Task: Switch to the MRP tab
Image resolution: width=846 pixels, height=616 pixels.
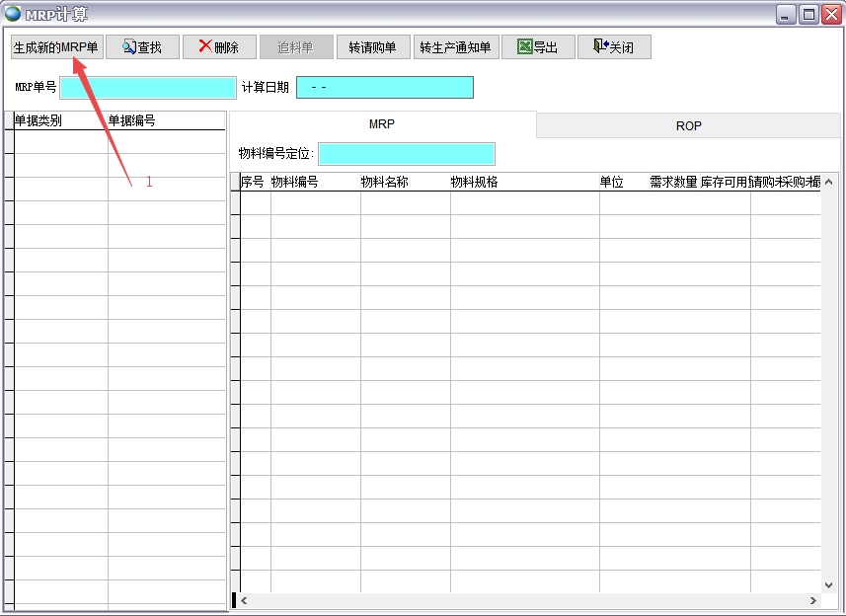Action: pyautogui.click(x=383, y=124)
